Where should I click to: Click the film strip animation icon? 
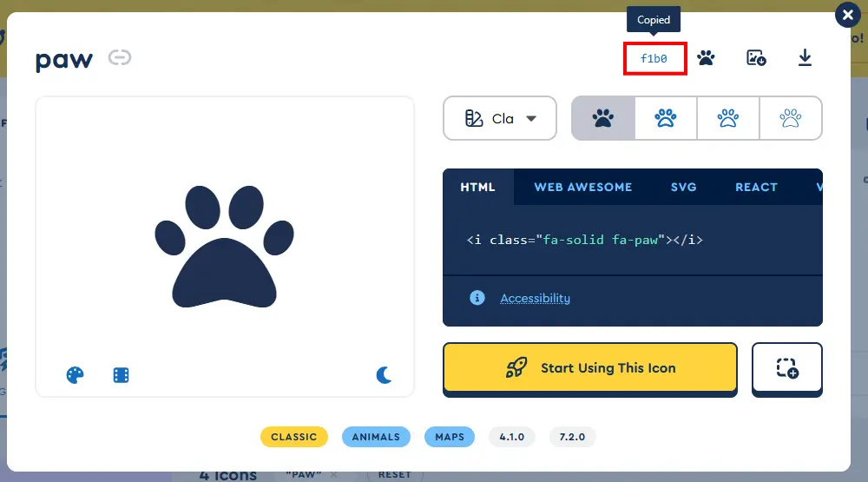121,375
